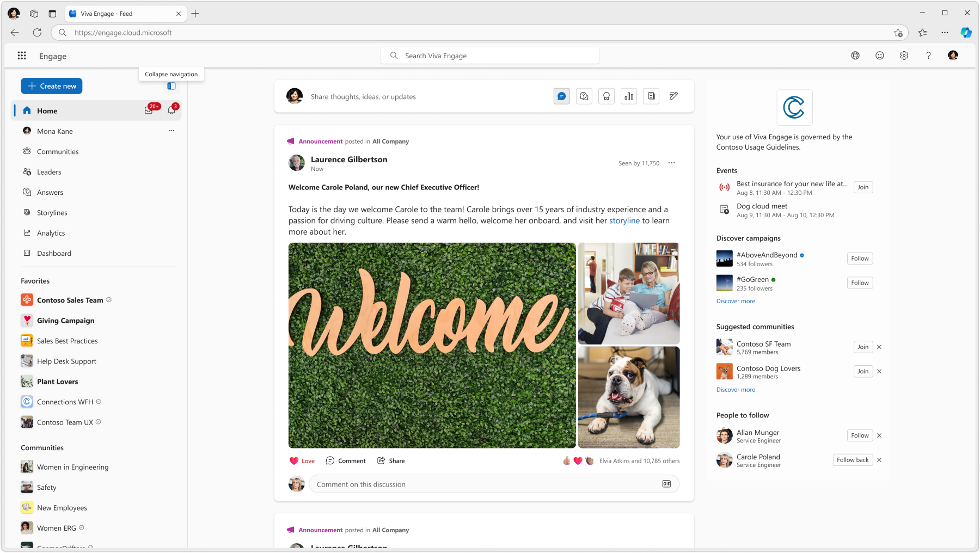This screenshot has width=980, height=553.
Task: Open more options next to Mona Kane
Action: [171, 131]
